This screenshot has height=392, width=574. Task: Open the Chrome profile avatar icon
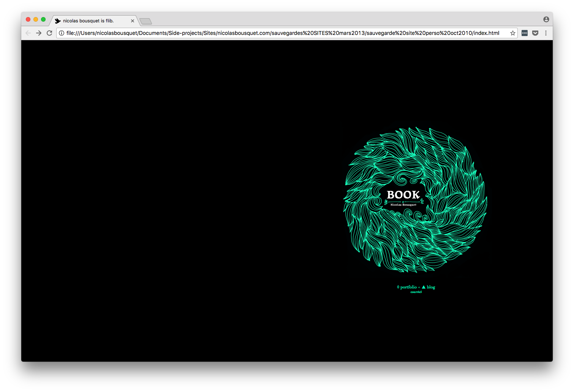546,19
